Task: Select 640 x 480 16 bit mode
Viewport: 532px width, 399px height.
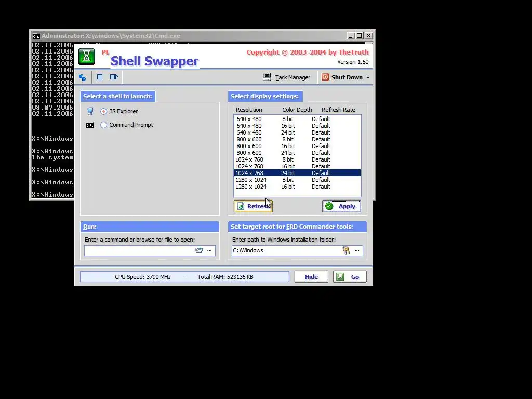Action: point(297,126)
